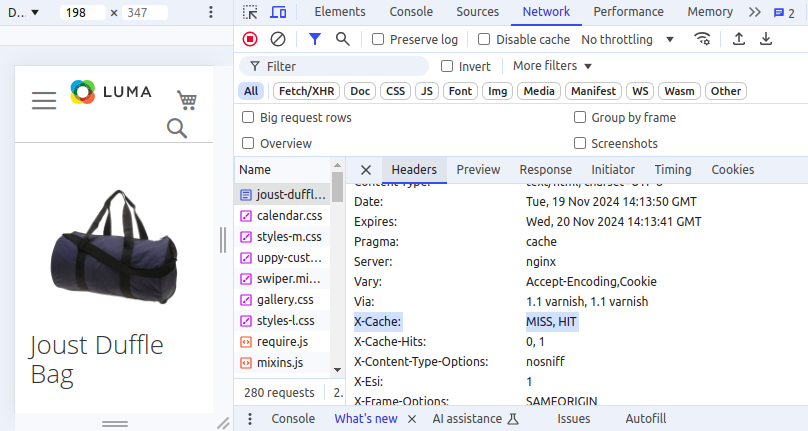Image resolution: width=808 pixels, height=431 pixels.
Task: Toggle the device toolbar icon
Action: 278,12
